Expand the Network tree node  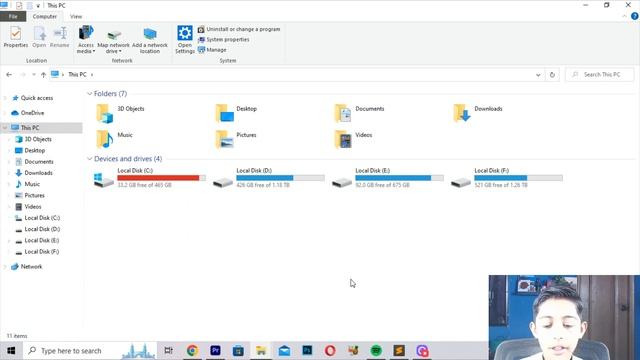[x=5, y=267]
